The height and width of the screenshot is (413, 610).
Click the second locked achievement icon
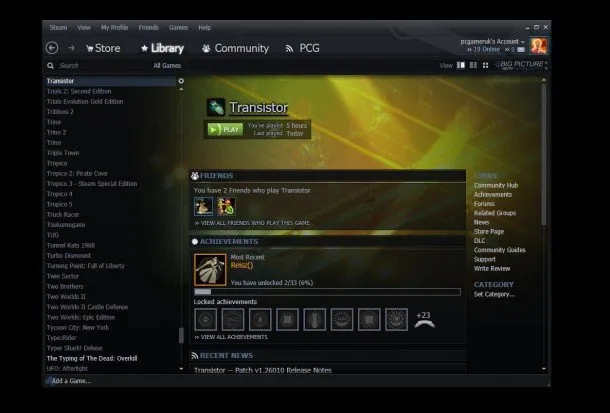[233, 320]
